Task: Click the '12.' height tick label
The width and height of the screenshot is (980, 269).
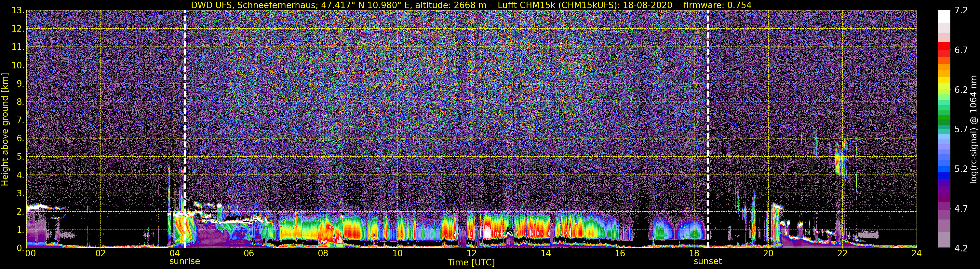Action: 18,29
